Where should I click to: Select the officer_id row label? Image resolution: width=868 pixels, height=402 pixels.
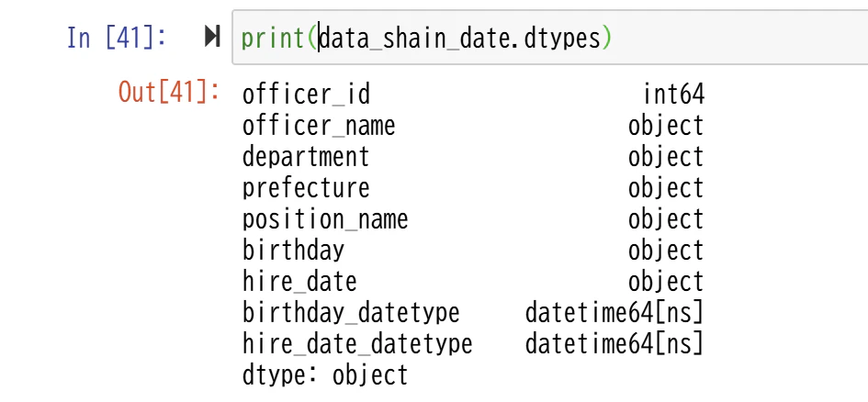pos(306,94)
